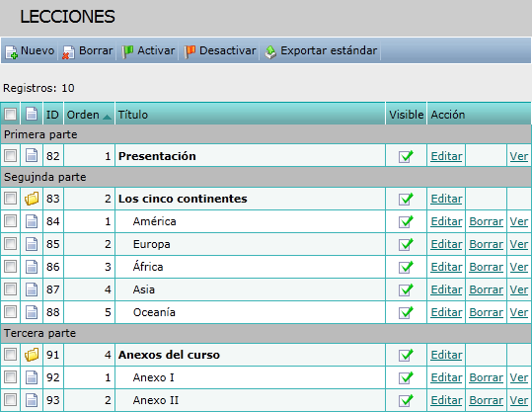Screen dimensions: 532x412
Task: Click Ver link for Europa
Action: [x=519, y=244]
